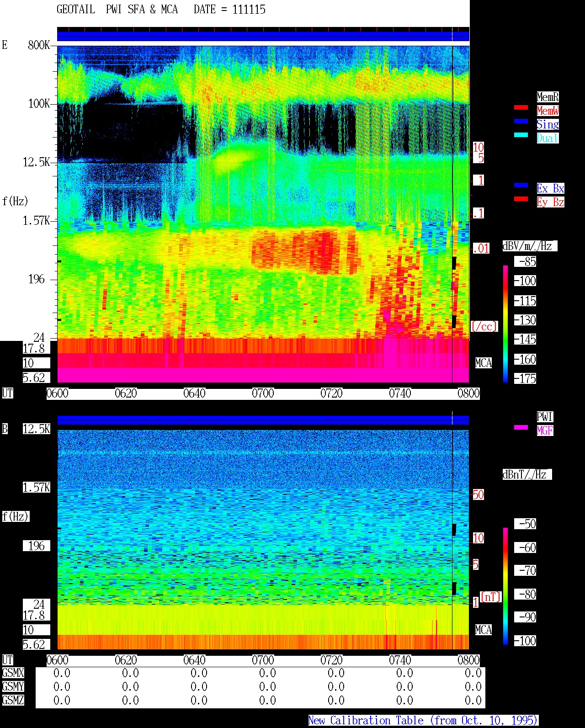585x728 pixels.
Task: Click the 800K frequency axis label
Action: (39, 45)
